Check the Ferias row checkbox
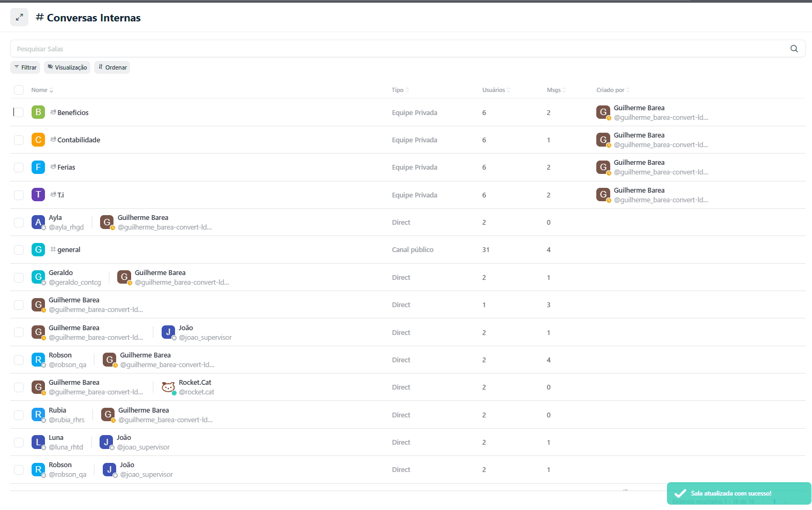Screen dimensions: 812x510 19,167
